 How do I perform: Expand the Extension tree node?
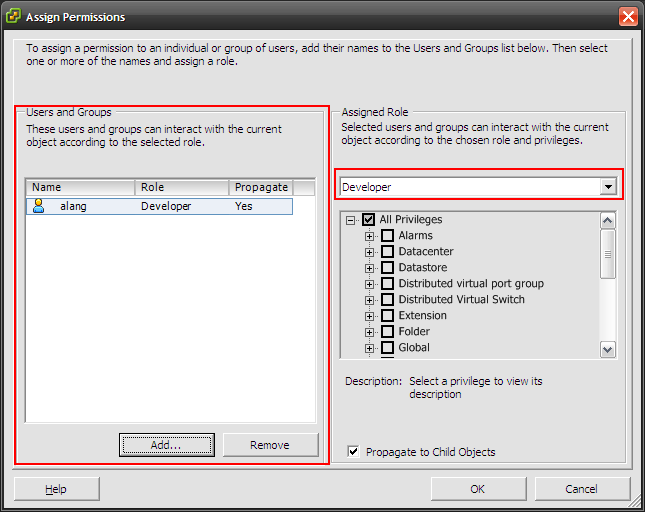pyautogui.click(x=369, y=317)
